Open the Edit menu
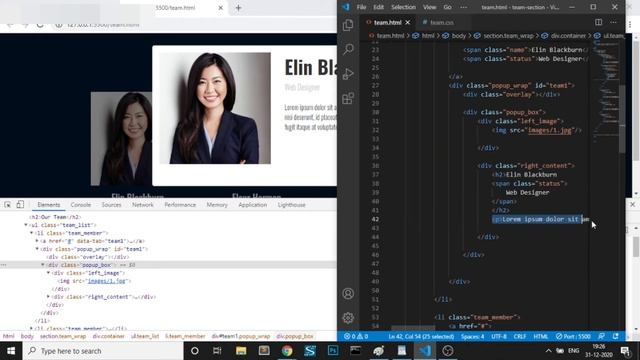 click(378, 7)
